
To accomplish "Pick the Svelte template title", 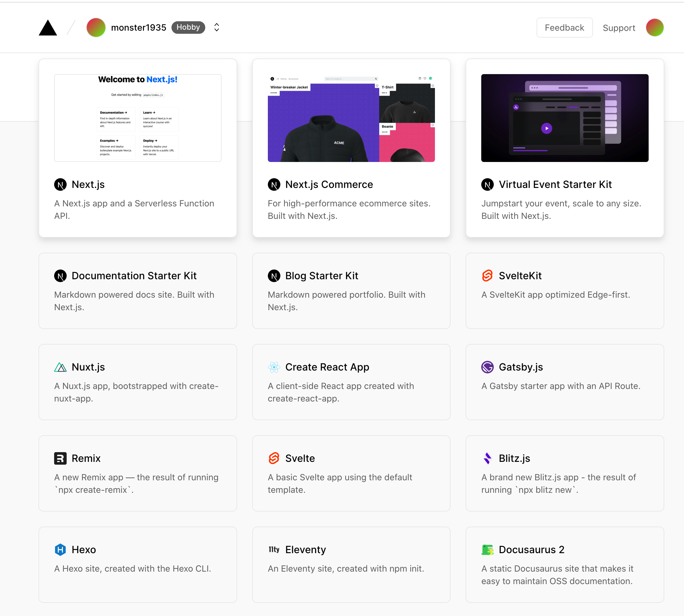I will [x=300, y=459].
